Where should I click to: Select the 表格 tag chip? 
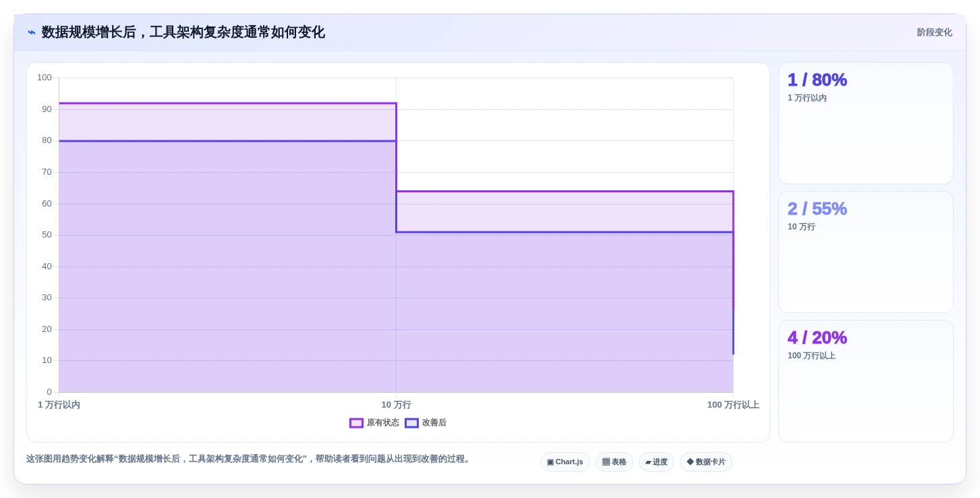tap(614, 462)
